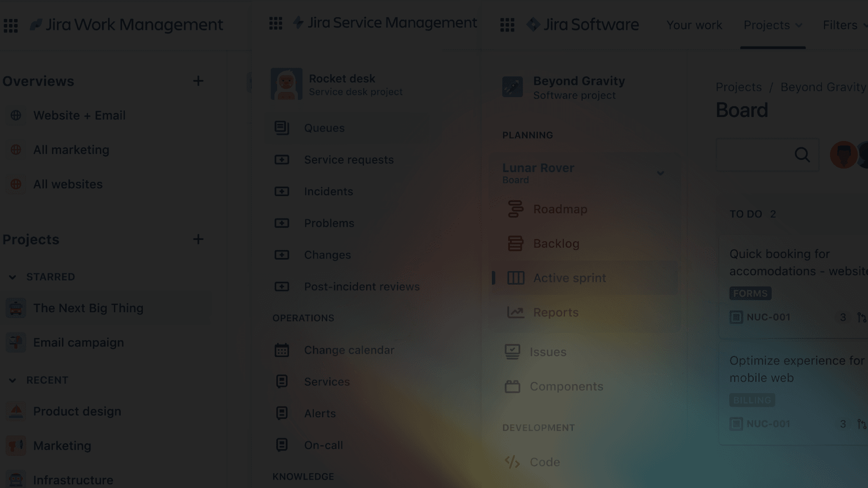Click the Incidents icon
The width and height of the screenshot is (868, 488).
pos(282,191)
